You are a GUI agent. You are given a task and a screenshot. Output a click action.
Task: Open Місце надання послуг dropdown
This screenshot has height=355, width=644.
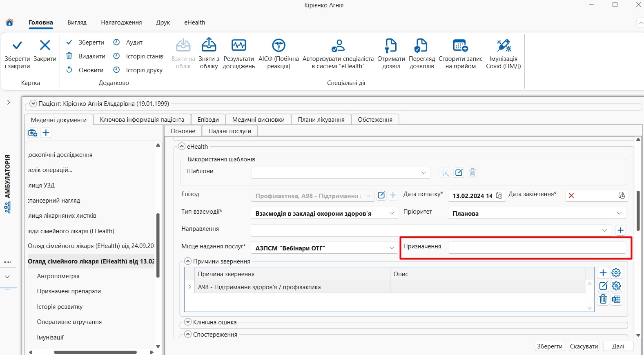(392, 248)
